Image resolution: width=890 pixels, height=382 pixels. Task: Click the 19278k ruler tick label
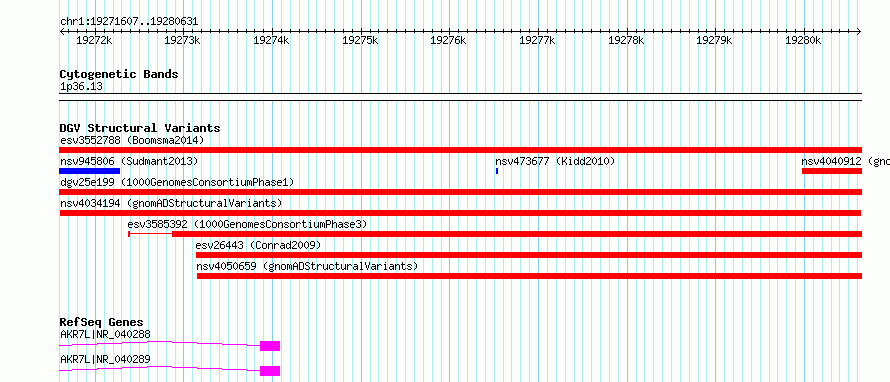point(627,40)
